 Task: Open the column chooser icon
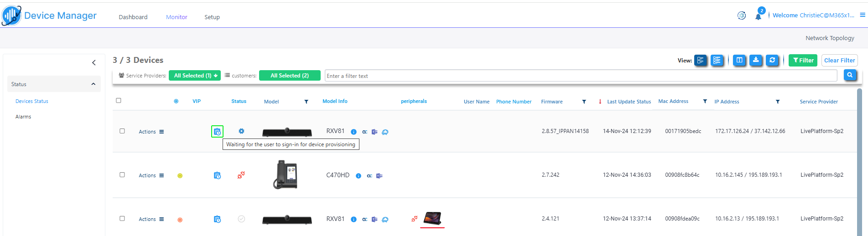tap(739, 60)
